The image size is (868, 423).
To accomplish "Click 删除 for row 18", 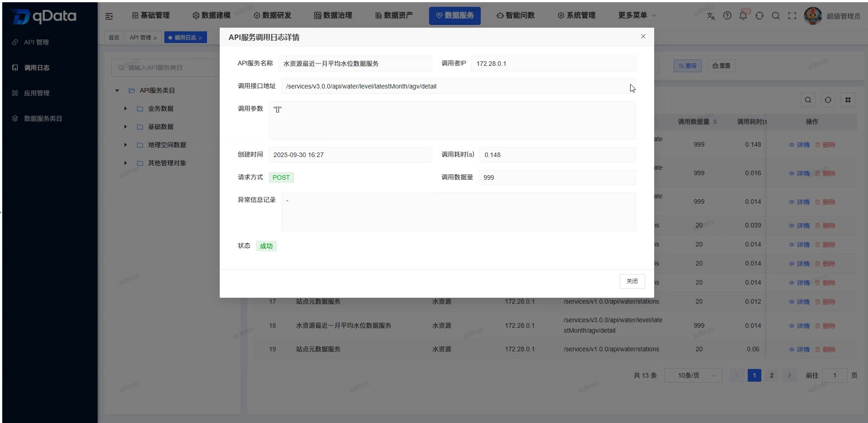I will [x=825, y=326].
